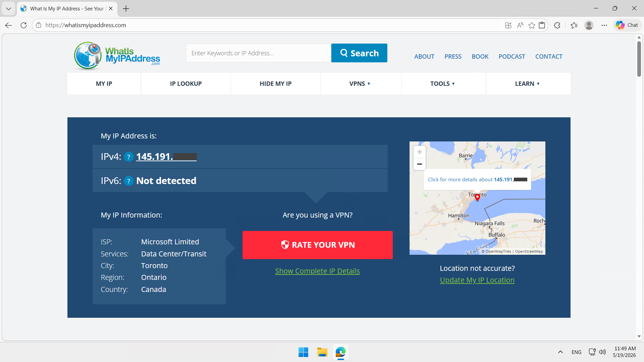Select the Region value Ontario
The image size is (644, 362).
pos(154,278)
